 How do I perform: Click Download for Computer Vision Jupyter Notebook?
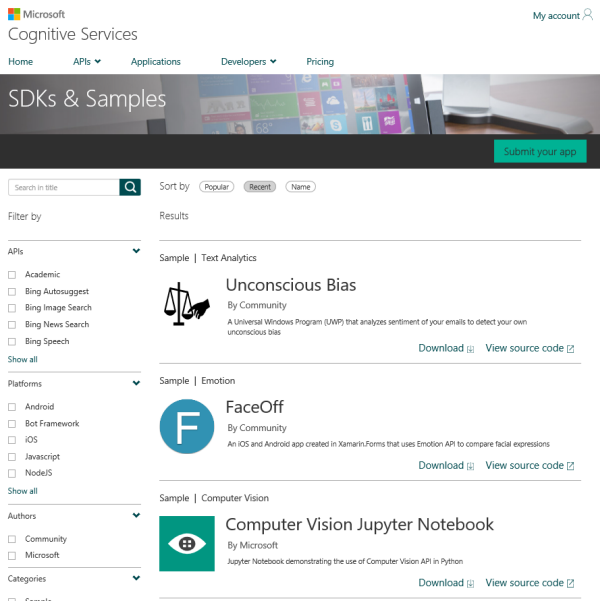[x=441, y=583]
